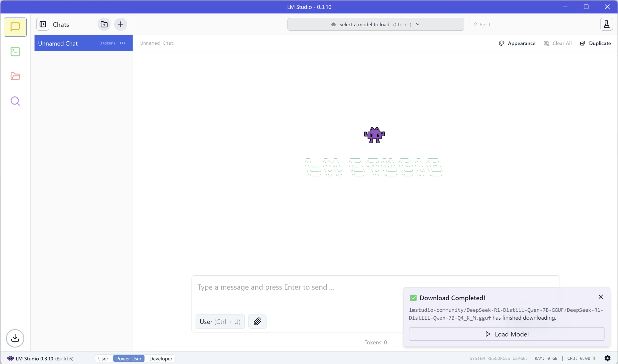Expand the model selection dropdown

[x=376, y=24]
